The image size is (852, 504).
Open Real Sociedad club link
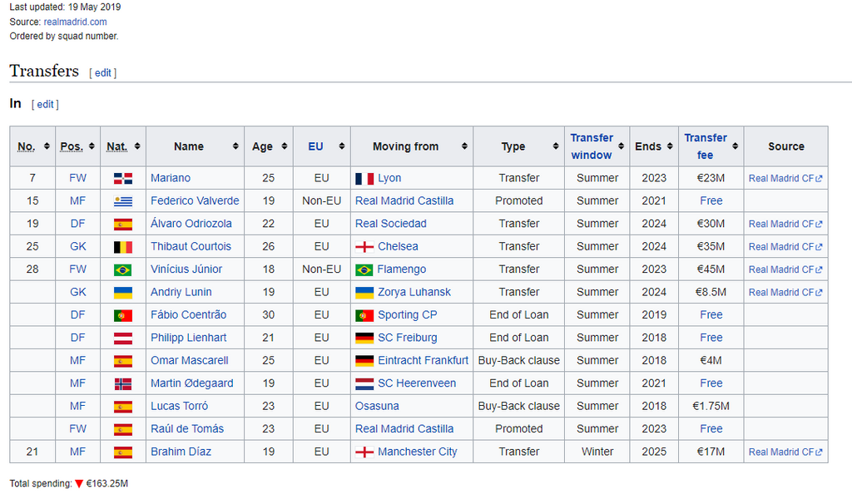391,224
